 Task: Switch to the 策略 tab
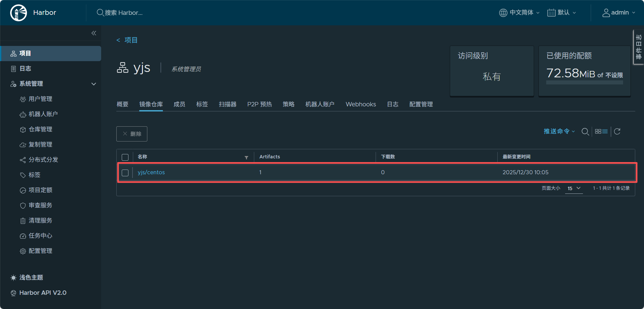pyautogui.click(x=289, y=104)
